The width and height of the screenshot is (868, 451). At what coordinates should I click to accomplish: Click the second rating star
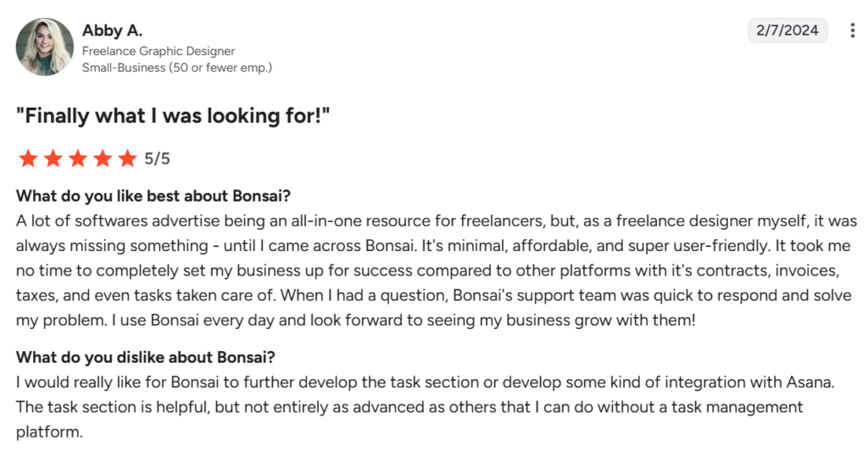[x=53, y=159]
